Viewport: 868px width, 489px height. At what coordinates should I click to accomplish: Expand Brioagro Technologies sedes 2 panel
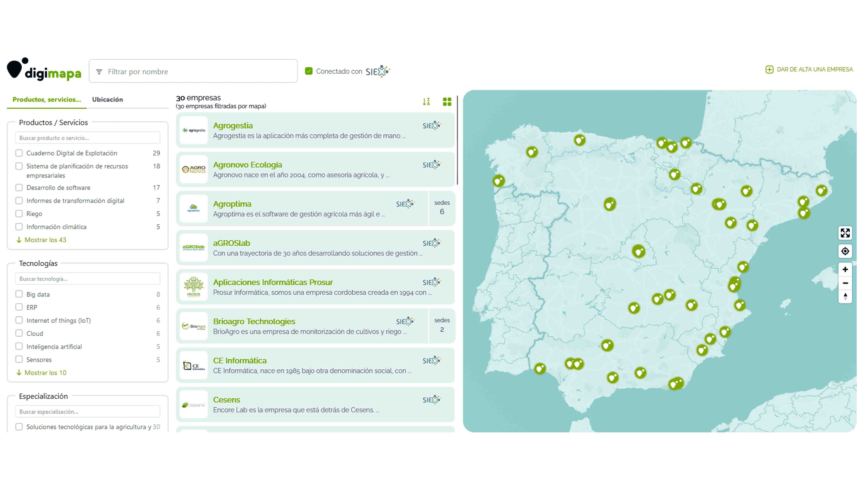[442, 326]
